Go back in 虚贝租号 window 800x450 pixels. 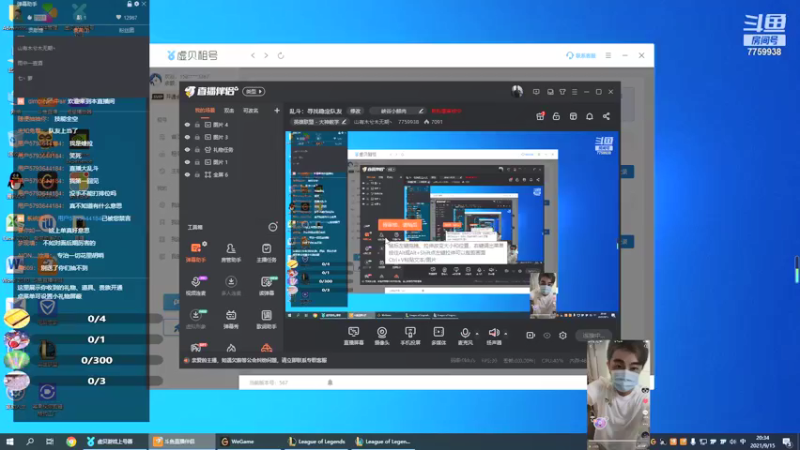pos(253,55)
